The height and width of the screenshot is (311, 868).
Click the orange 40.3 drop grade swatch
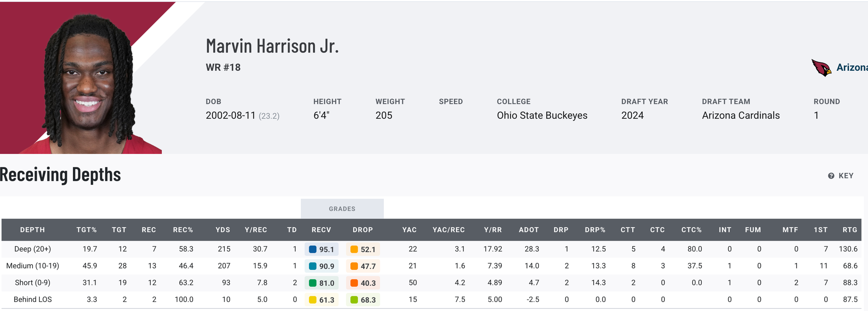(354, 283)
